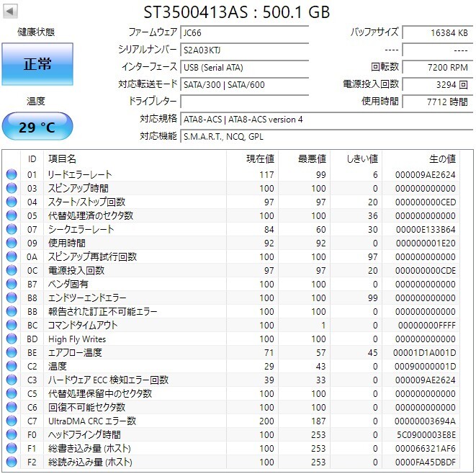Click the status orb for 0C 電源投入回数
Image resolution: width=476 pixels, height=474 pixels.
(x=12, y=270)
